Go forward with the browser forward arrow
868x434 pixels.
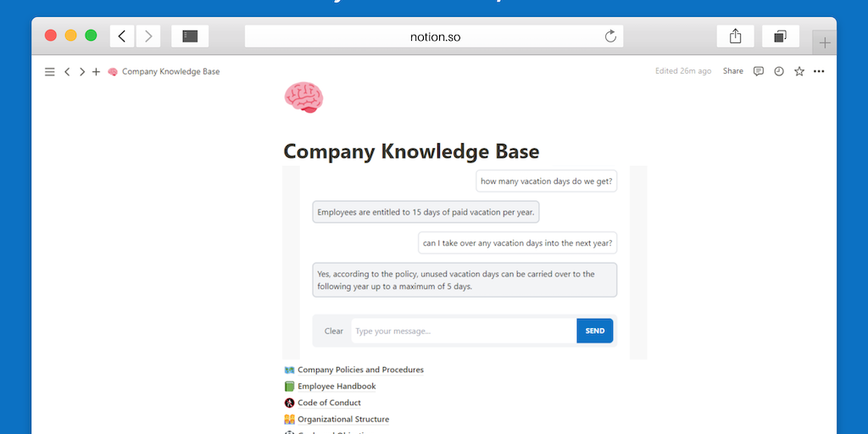(148, 36)
